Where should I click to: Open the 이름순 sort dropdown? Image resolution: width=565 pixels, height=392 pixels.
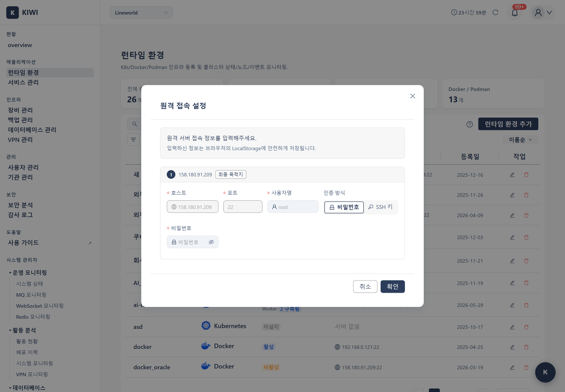(x=520, y=140)
